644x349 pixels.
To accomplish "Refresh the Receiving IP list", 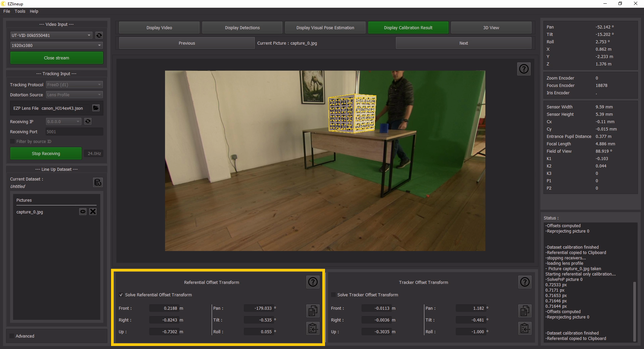I will click(88, 121).
